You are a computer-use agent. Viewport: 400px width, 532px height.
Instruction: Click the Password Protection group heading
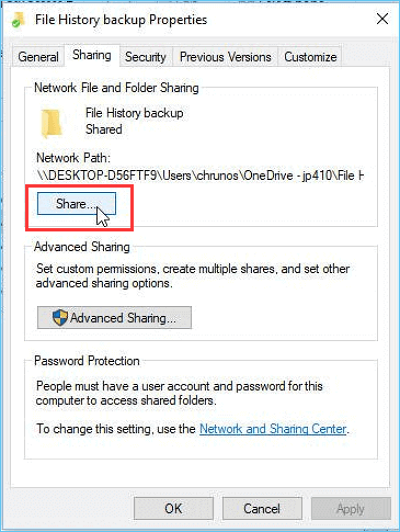(x=87, y=361)
